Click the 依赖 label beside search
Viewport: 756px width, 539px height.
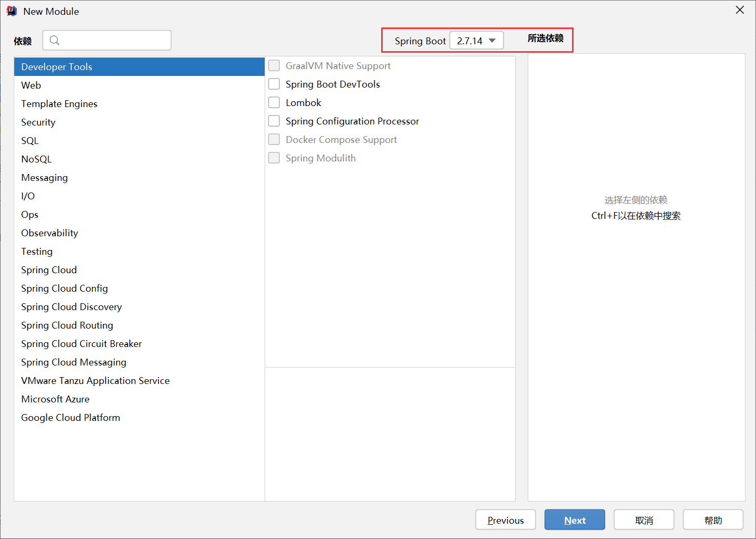23,41
